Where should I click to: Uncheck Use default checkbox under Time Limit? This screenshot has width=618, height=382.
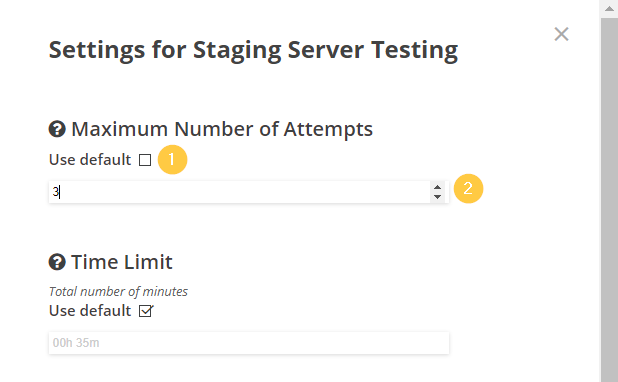(145, 311)
